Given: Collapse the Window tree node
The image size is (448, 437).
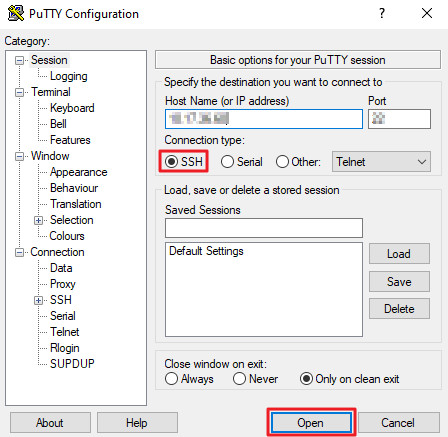Looking at the screenshot, I should [19, 156].
